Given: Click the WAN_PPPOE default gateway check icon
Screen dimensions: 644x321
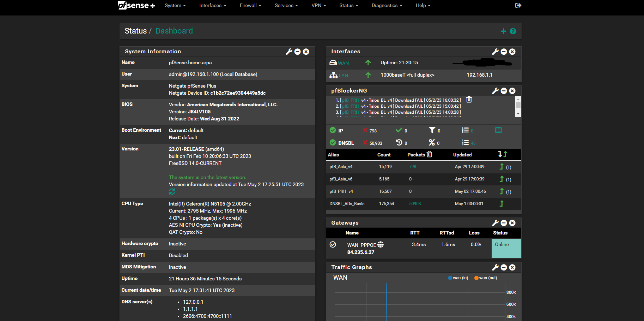Looking at the screenshot, I should click(x=333, y=244).
